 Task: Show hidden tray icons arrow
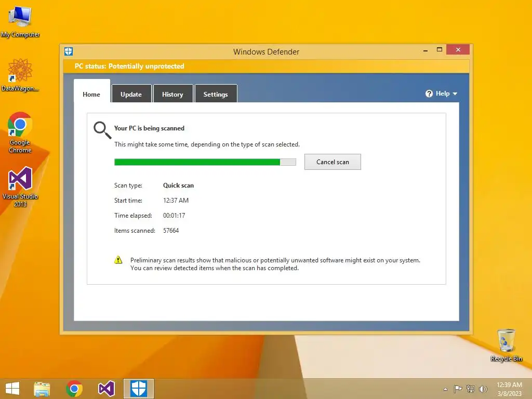pos(445,389)
